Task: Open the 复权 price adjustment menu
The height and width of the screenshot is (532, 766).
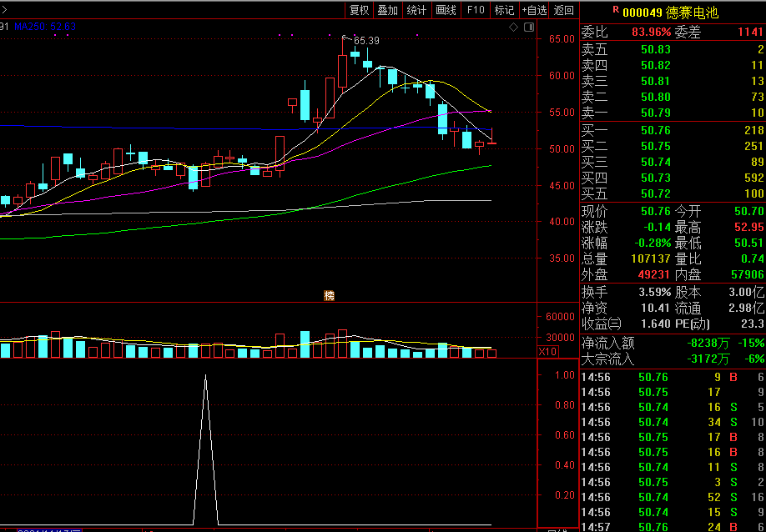Action: (x=359, y=10)
